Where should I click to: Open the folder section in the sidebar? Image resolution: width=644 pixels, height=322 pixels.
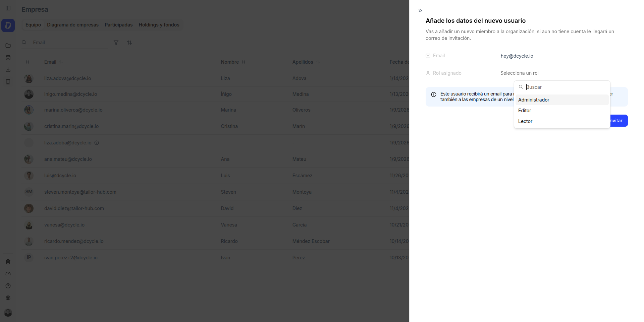[x=8, y=45]
